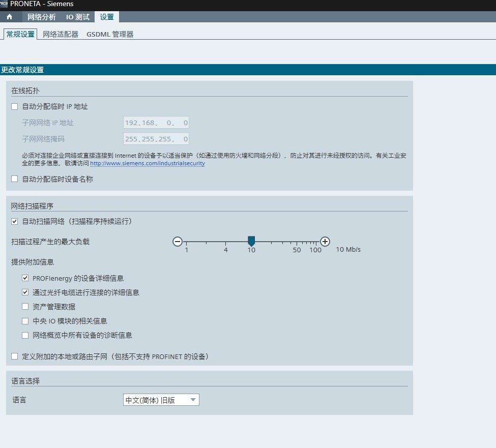
Task: Open GSDML 管理器 sub-tab
Action: 110,34
